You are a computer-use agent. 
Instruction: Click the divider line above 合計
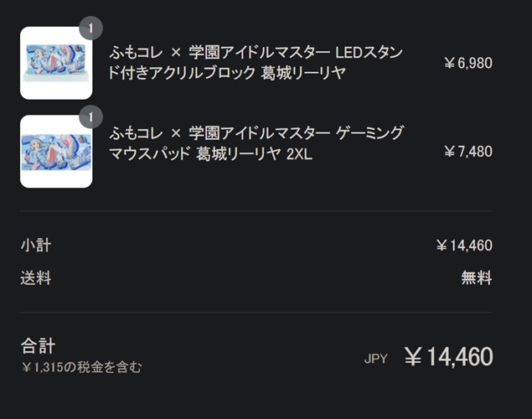(256, 312)
